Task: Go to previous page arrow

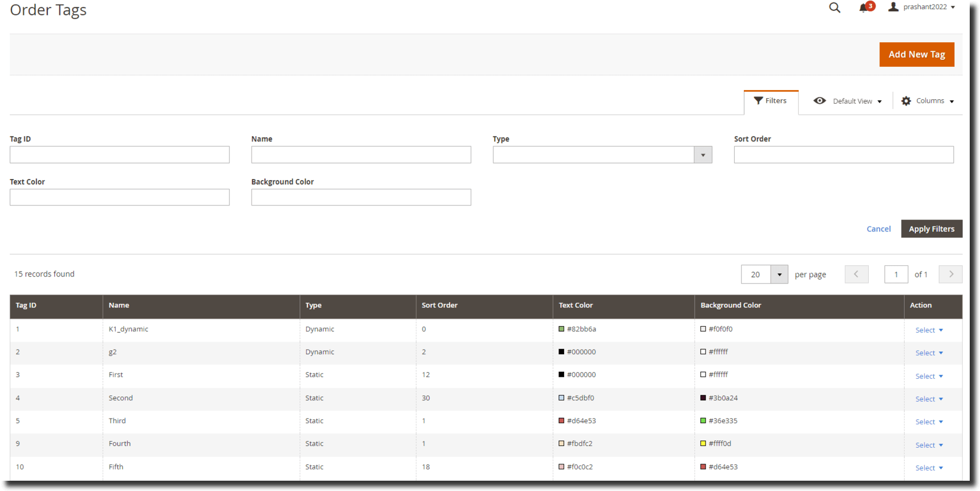Action: tap(856, 274)
